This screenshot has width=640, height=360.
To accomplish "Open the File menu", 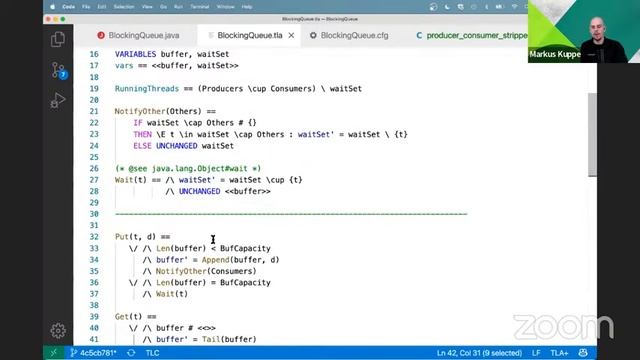I will pos(86,7).
